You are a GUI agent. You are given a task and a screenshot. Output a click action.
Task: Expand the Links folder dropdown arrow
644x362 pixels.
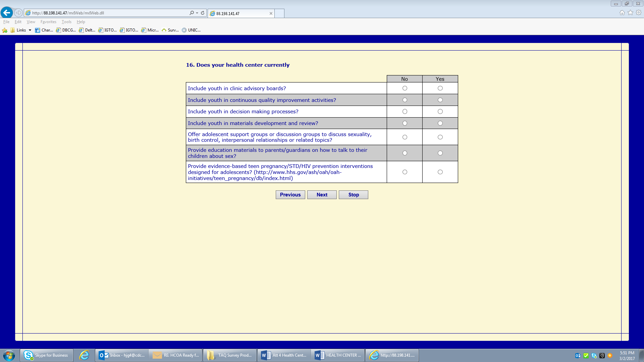[30, 30]
